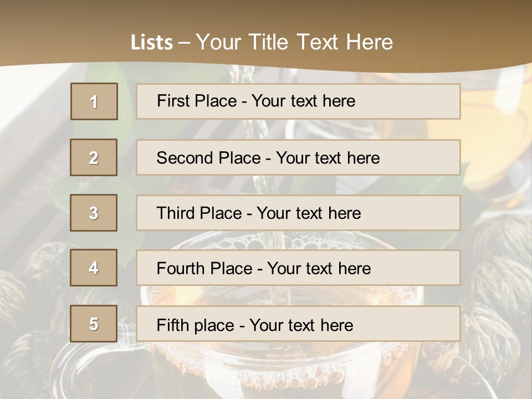
Task: Select the Your Title Text Here text
Action: (x=294, y=42)
